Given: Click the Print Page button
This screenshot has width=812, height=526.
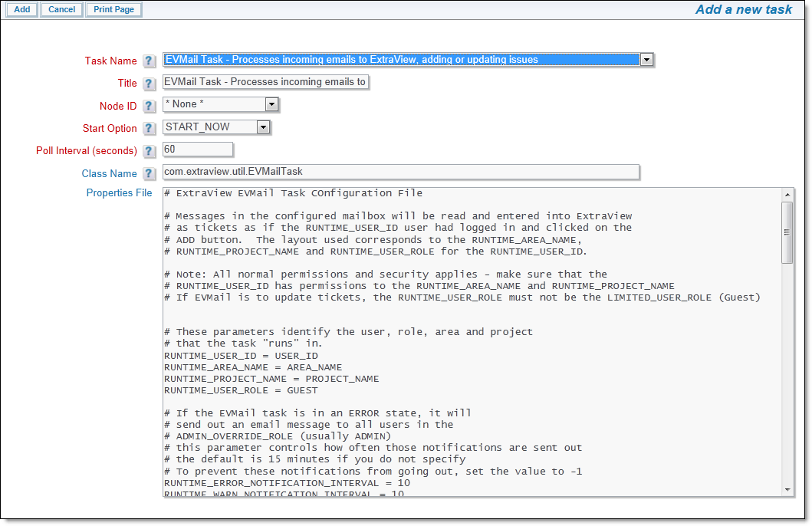Looking at the screenshot, I should [114, 9].
